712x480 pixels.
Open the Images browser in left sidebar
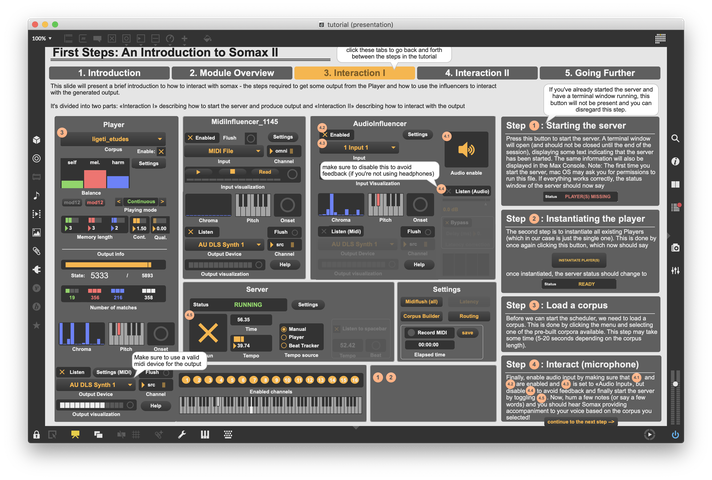coord(37,233)
